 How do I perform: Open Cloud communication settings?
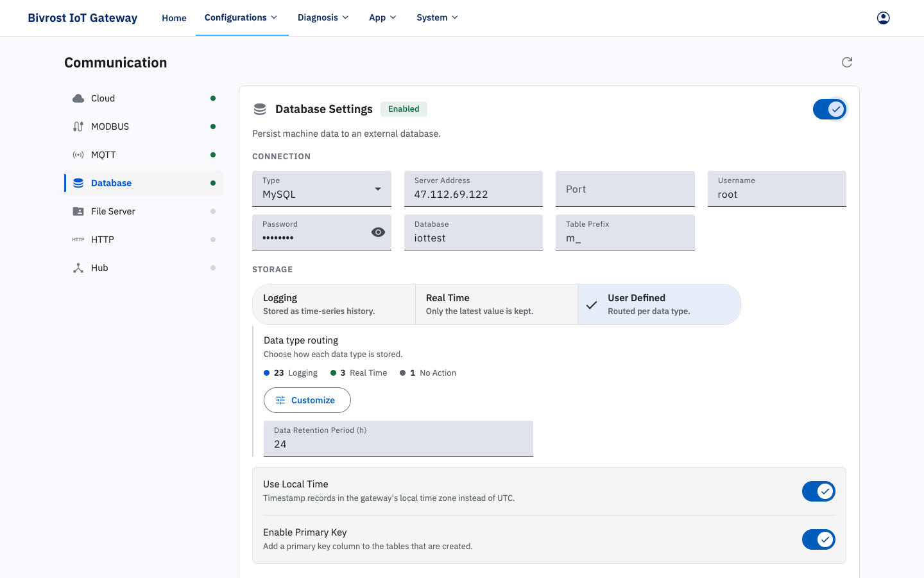click(x=144, y=98)
